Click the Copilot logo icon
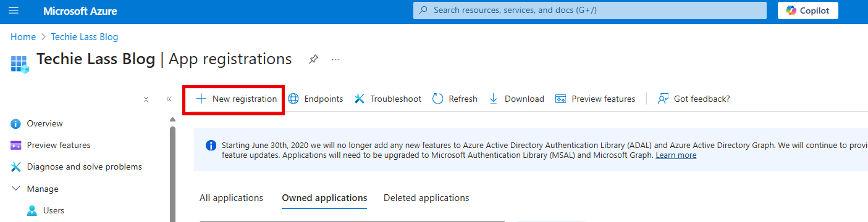 [x=791, y=10]
